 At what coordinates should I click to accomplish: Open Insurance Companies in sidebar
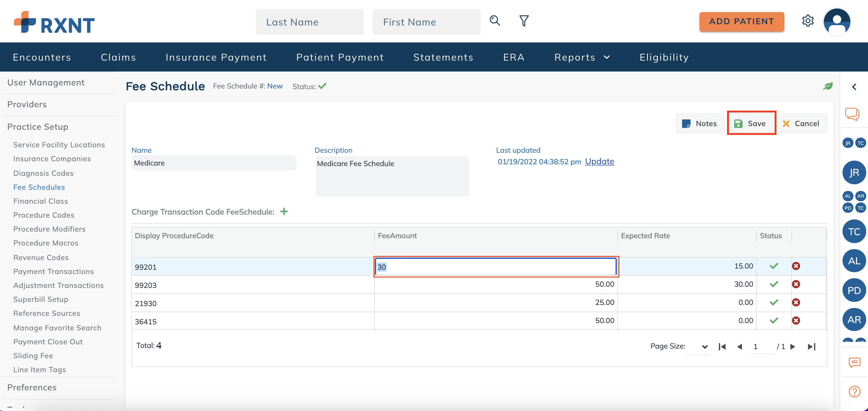tap(52, 159)
